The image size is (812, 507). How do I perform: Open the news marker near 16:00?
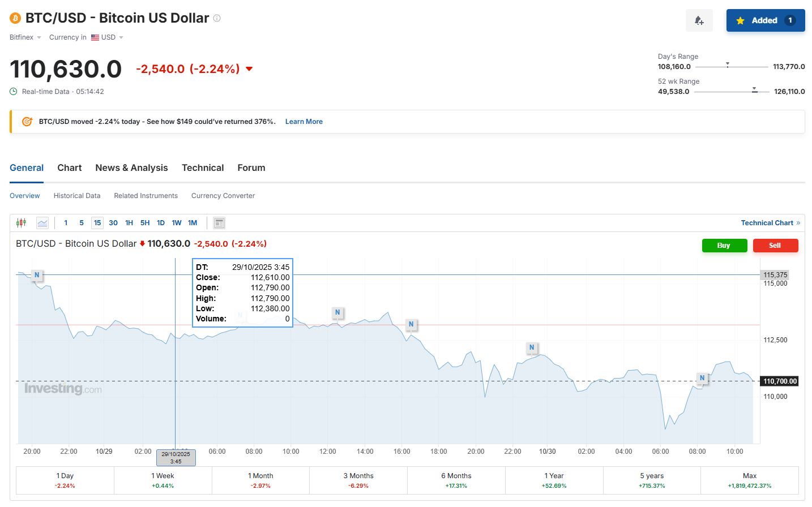(x=411, y=325)
